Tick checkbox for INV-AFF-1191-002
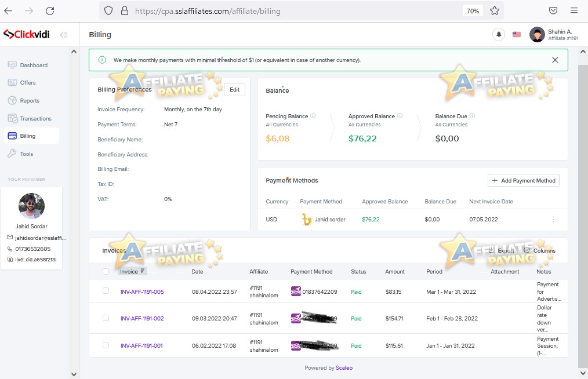Image resolution: width=588 pixels, height=379 pixels. pos(106,318)
